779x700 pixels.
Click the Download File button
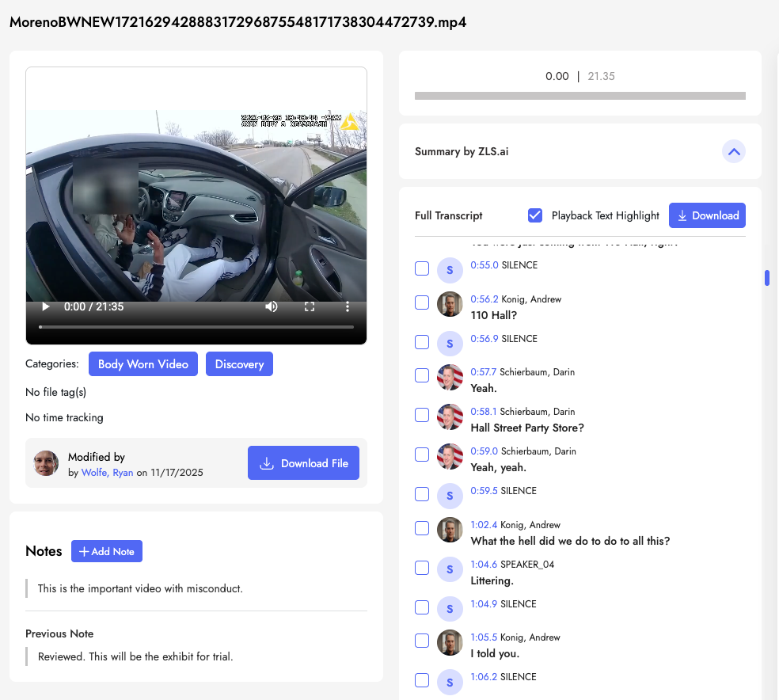[x=303, y=463]
